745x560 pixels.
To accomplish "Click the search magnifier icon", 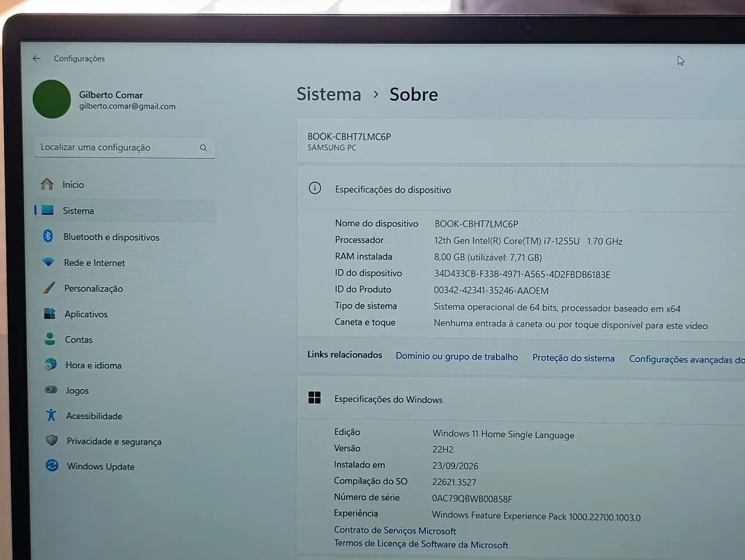I will (x=204, y=148).
